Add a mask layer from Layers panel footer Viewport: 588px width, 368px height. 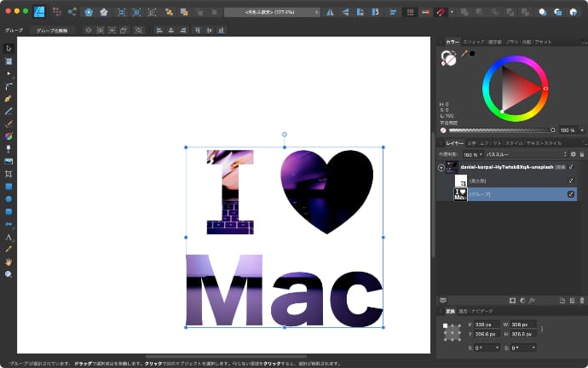(512, 300)
